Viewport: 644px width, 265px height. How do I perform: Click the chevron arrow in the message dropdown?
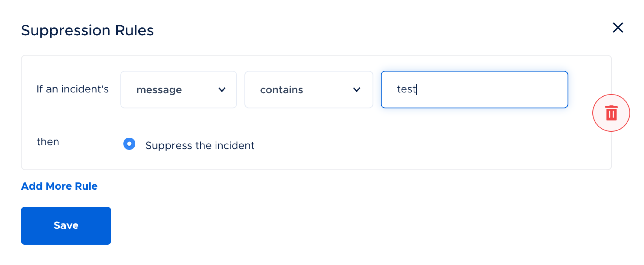click(222, 89)
